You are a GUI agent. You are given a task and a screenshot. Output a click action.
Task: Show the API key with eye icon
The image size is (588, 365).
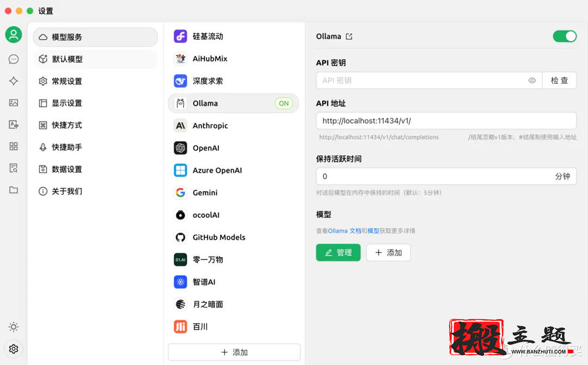click(532, 80)
